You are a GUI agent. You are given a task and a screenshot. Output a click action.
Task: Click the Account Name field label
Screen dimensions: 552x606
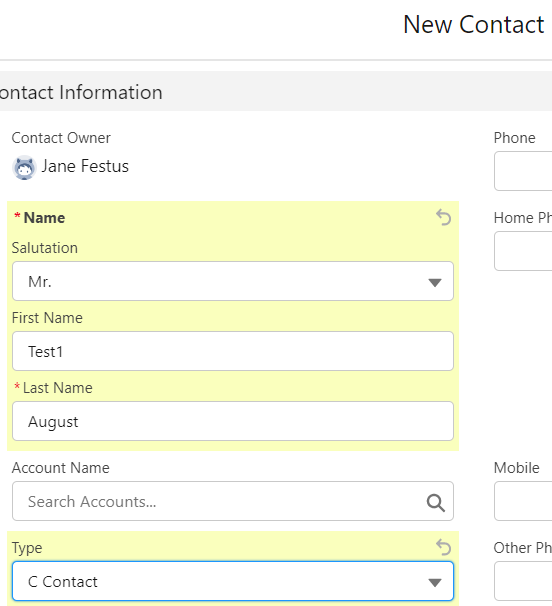[61, 468]
